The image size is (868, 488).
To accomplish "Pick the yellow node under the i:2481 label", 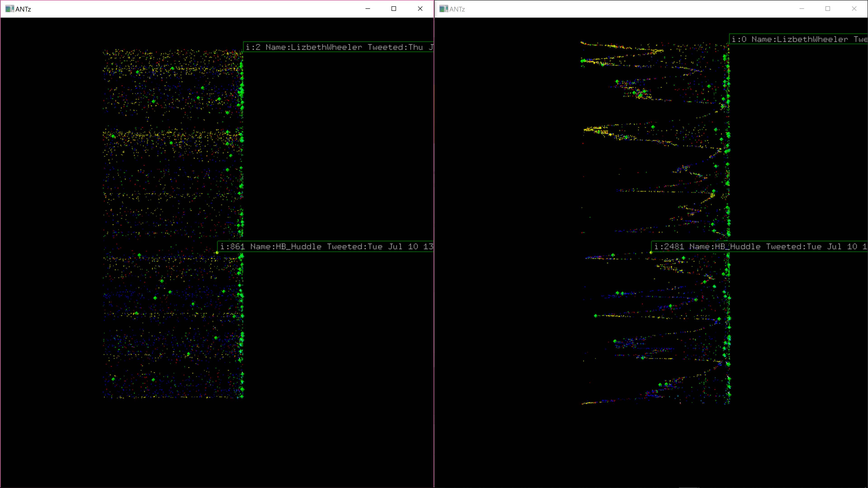I will click(651, 253).
